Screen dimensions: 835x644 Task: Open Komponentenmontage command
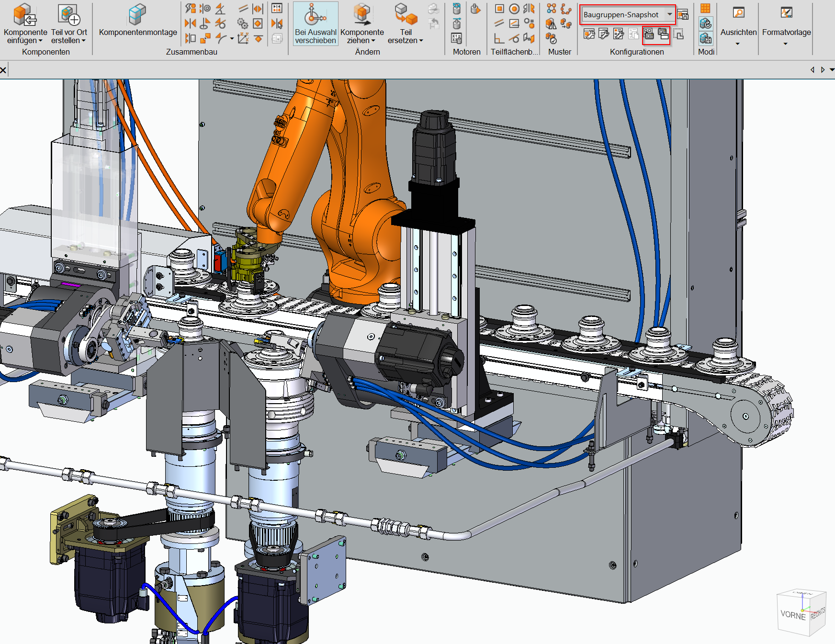(x=138, y=20)
